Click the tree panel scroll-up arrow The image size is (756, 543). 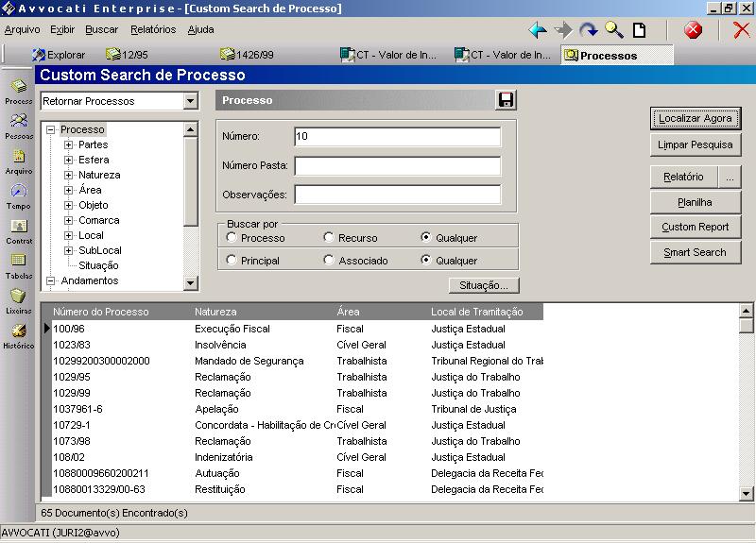pyautogui.click(x=191, y=129)
